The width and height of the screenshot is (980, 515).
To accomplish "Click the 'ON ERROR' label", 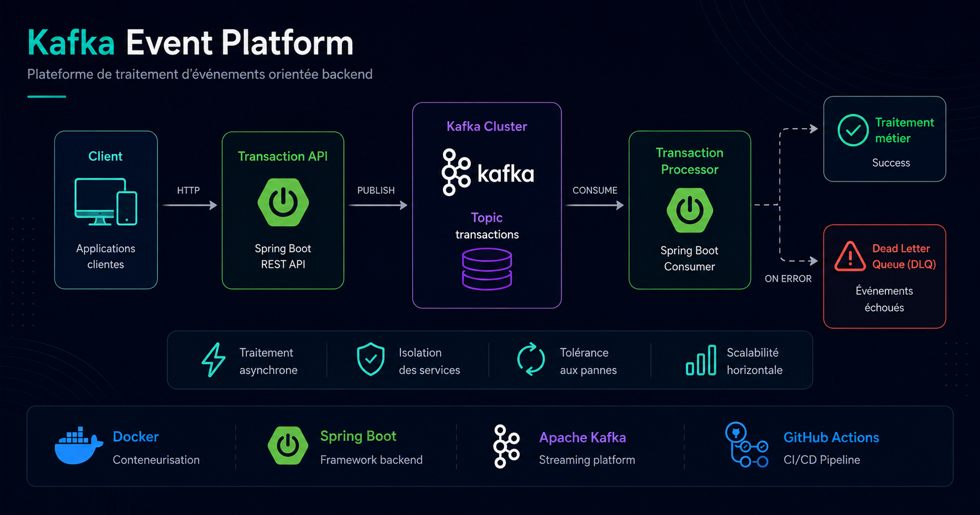I will pos(788,279).
